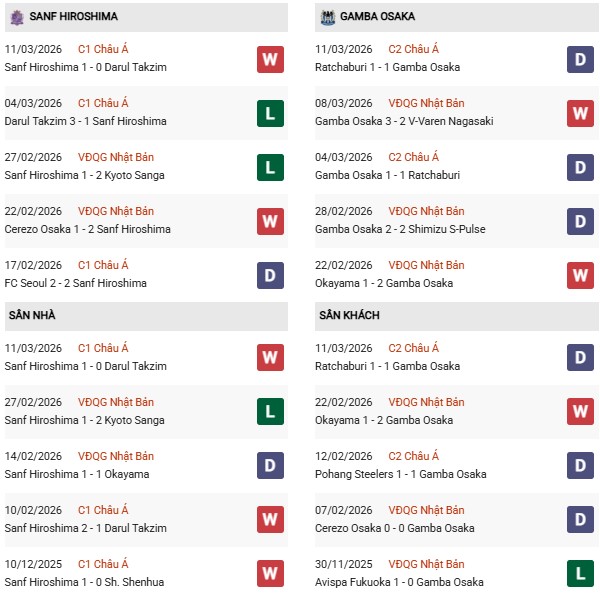This screenshot has height=595, width=600.
Task: Click the Gamba Osaka club logo
Action: pyautogui.click(x=327, y=17)
